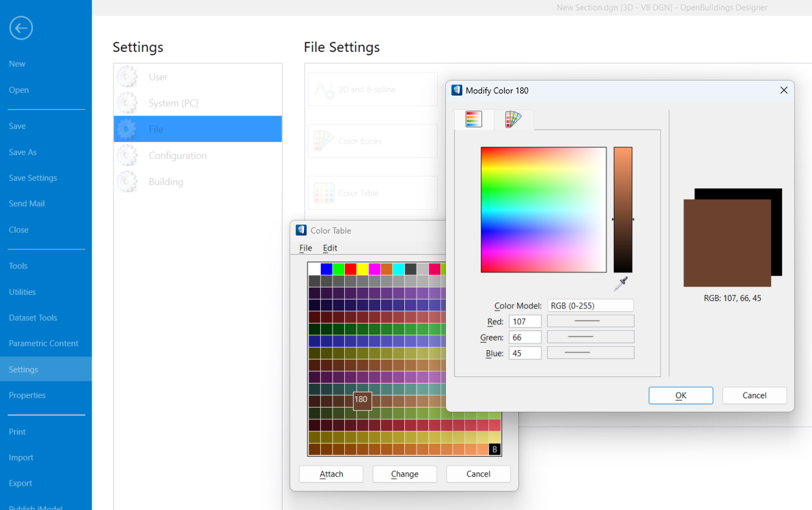This screenshot has width=812, height=510.
Task: Adjust the Red slider
Action: [590, 321]
